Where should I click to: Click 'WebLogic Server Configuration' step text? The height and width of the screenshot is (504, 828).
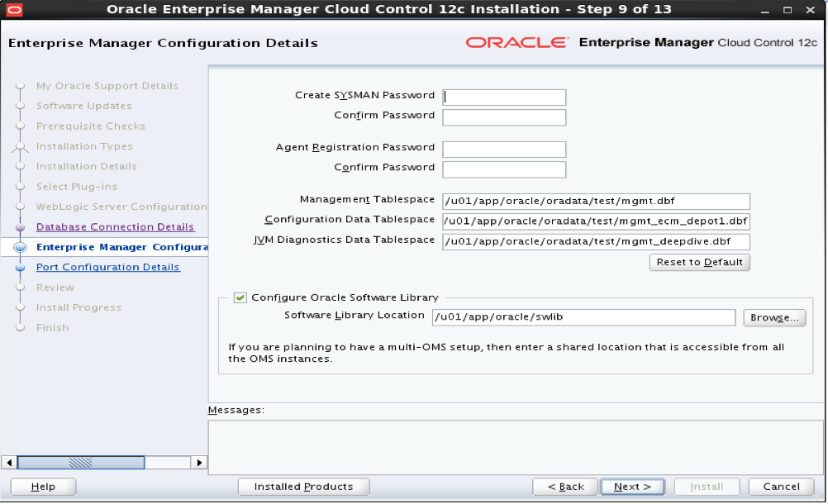(x=121, y=207)
